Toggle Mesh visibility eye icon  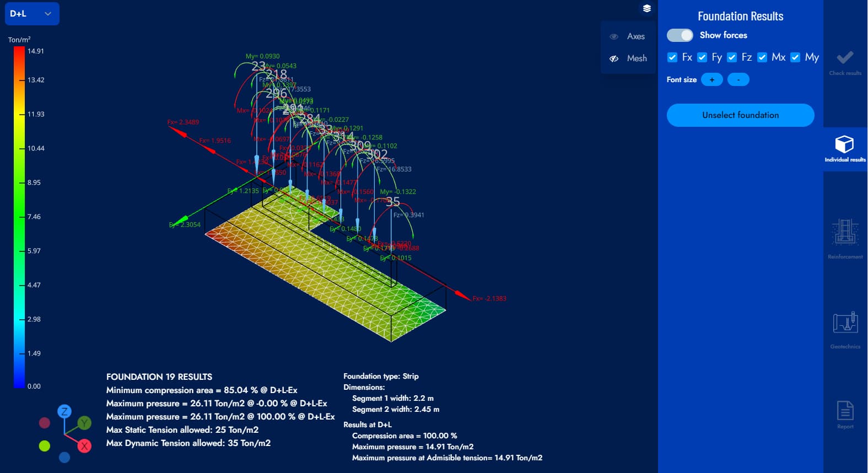(x=614, y=58)
